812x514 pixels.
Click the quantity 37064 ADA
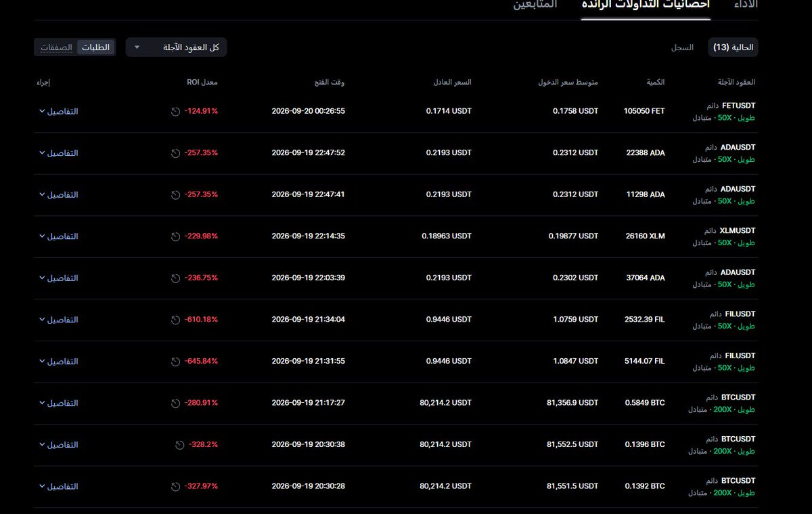click(646, 278)
